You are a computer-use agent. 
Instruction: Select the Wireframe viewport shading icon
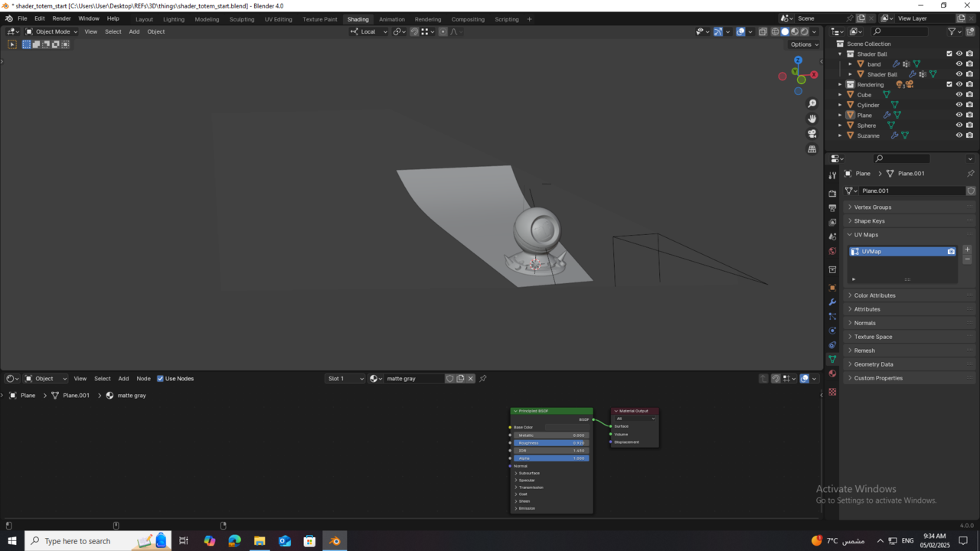pyautogui.click(x=776, y=31)
